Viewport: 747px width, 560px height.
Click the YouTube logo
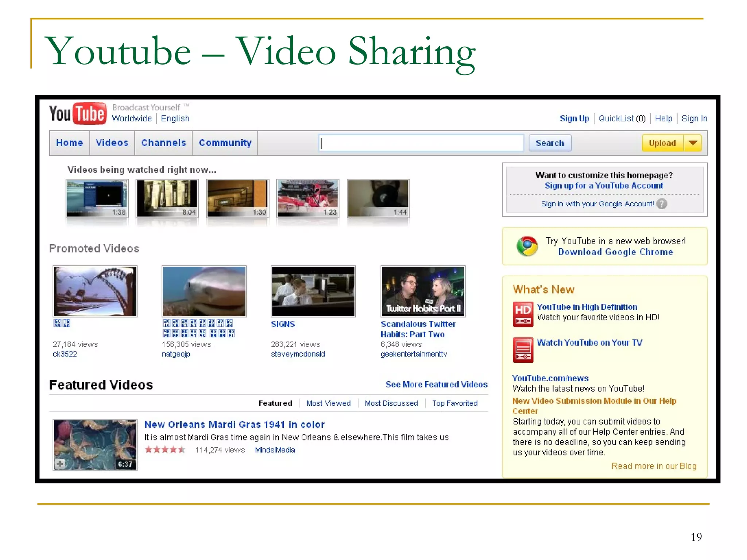pos(78,113)
